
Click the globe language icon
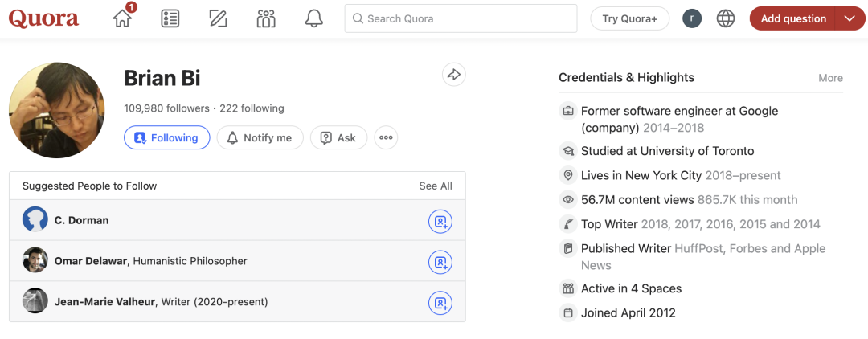click(x=726, y=18)
